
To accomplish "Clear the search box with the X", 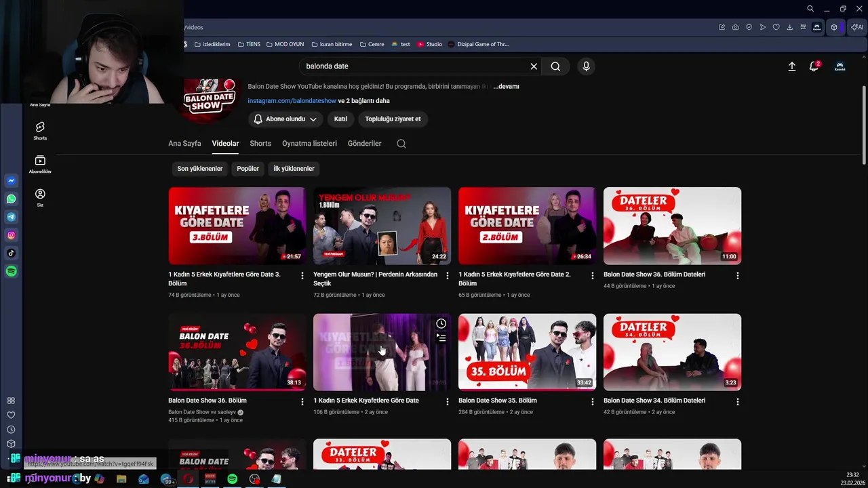I will [534, 66].
